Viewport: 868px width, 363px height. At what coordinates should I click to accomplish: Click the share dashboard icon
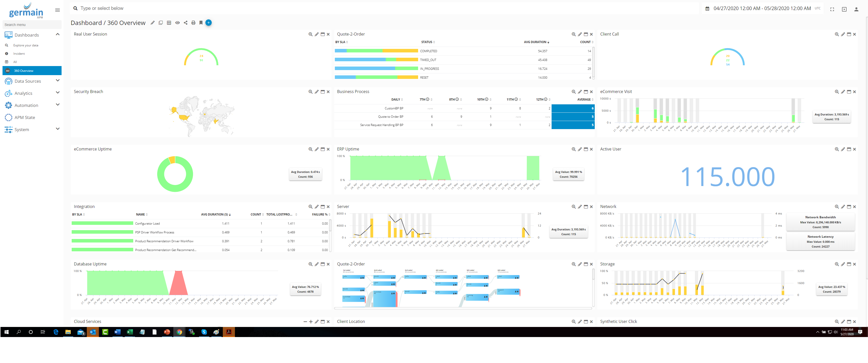185,23
